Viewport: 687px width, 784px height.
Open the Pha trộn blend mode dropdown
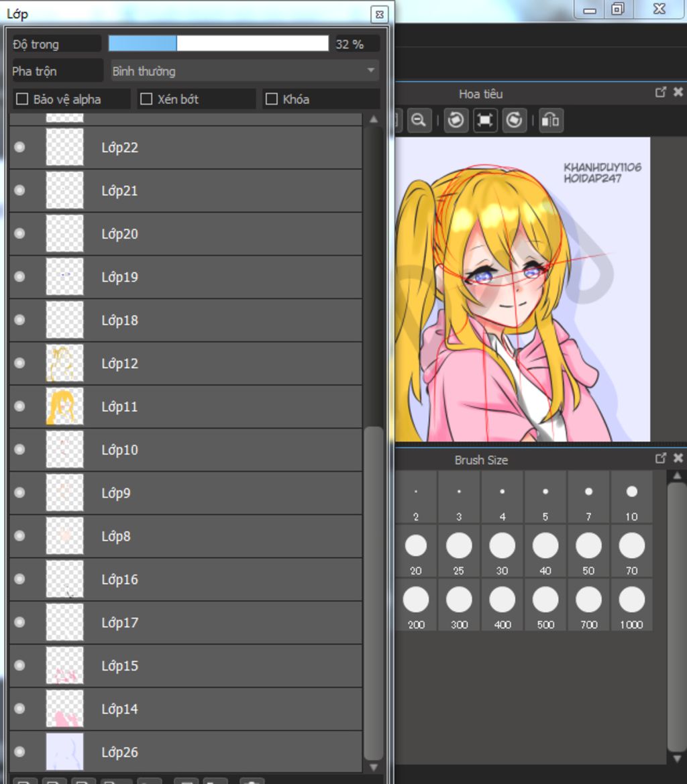coord(244,71)
